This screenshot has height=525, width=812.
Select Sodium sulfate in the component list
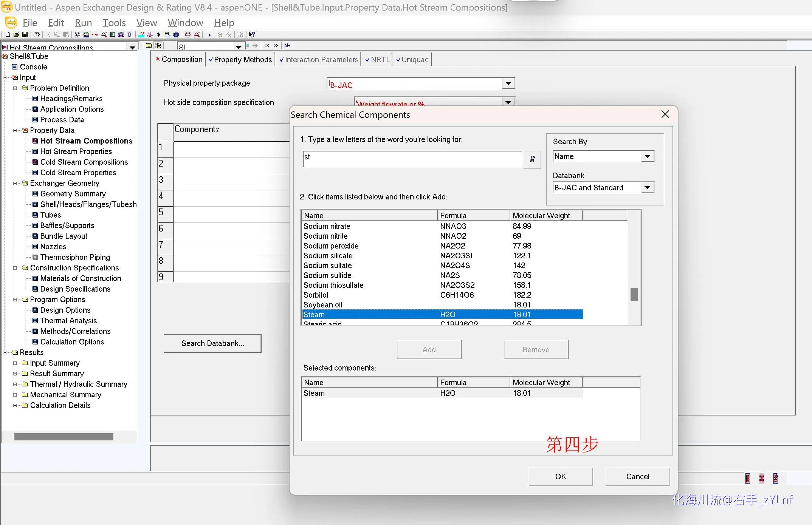coord(442,266)
